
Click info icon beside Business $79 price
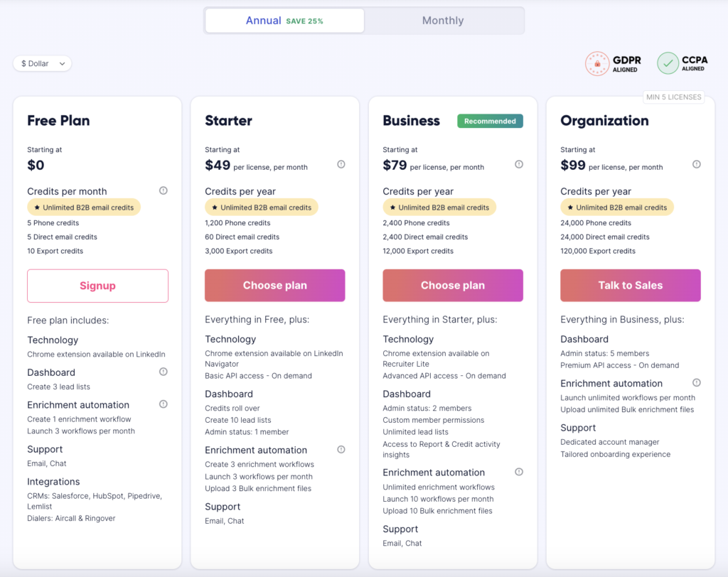[519, 164]
